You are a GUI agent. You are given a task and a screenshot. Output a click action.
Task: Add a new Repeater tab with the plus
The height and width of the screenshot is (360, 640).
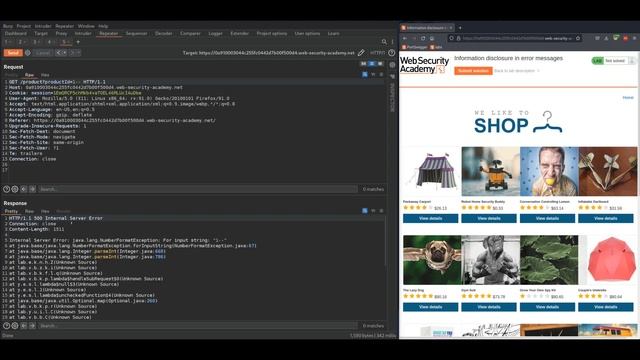click(78, 42)
